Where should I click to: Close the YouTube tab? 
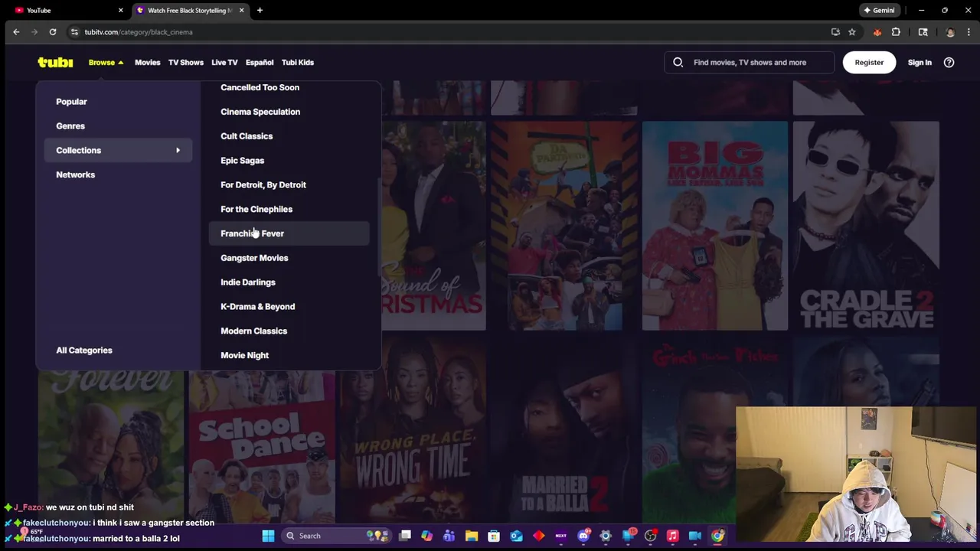point(120,10)
